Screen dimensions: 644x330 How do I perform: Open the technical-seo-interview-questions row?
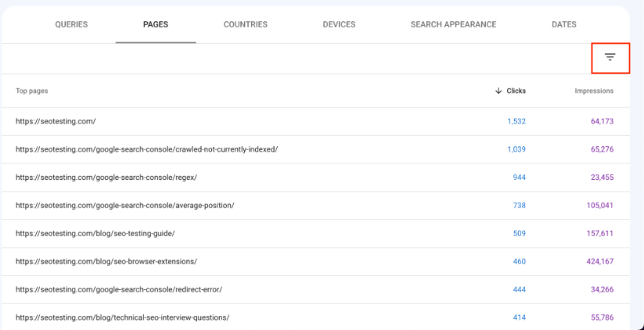[315, 317]
